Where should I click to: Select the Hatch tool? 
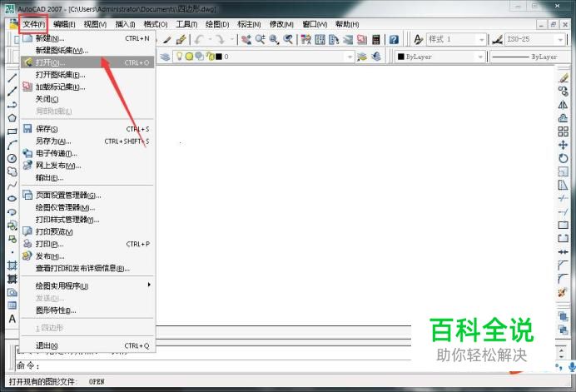coord(12,265)
